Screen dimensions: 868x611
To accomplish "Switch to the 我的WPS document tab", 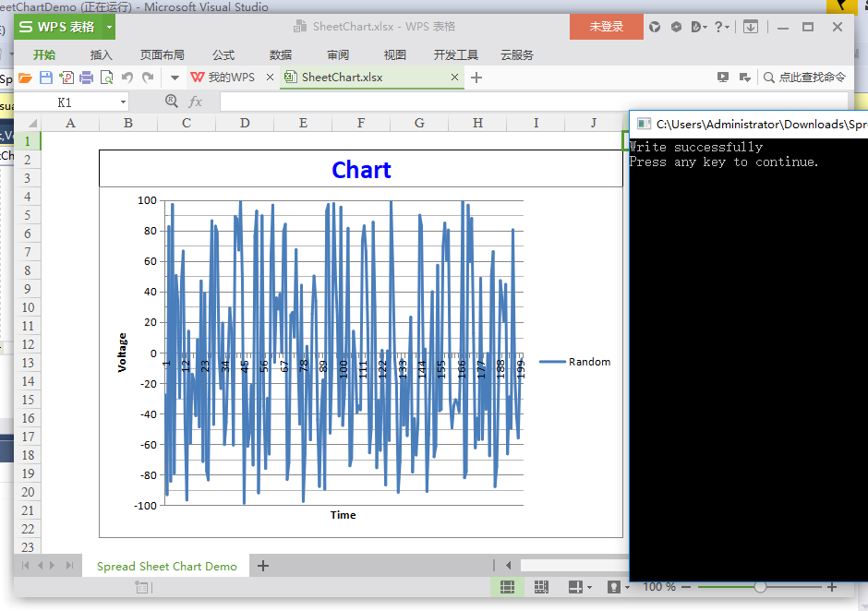I will point(223,78).
